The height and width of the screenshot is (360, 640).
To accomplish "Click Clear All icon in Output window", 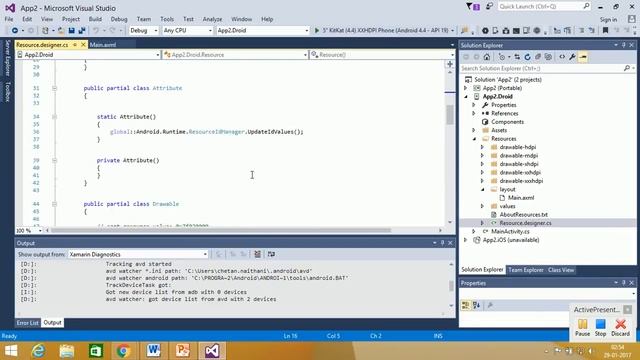I will point(258,254).
